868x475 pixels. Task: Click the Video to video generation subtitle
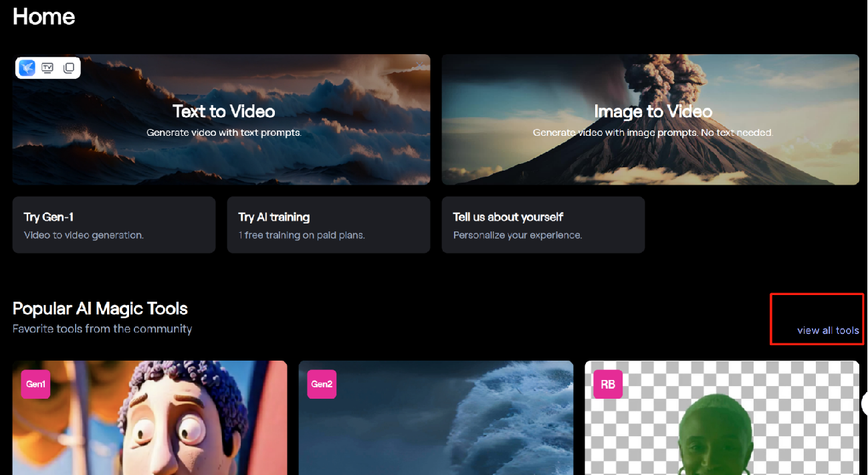(x=84, y=235)
